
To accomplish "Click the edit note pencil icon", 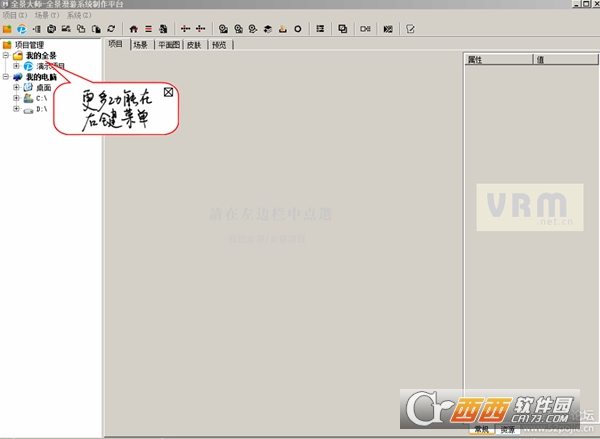I will click(410, 29).
